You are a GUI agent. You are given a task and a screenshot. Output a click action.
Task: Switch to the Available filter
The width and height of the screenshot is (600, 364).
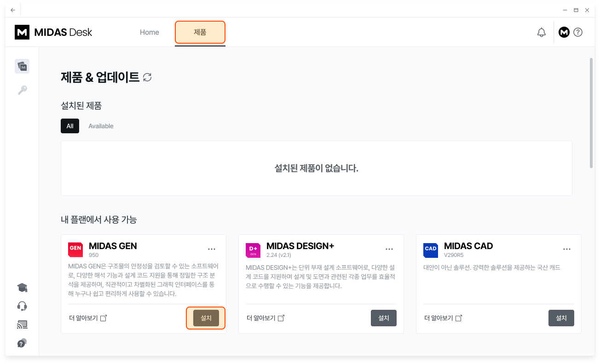[x=101, y=126]
